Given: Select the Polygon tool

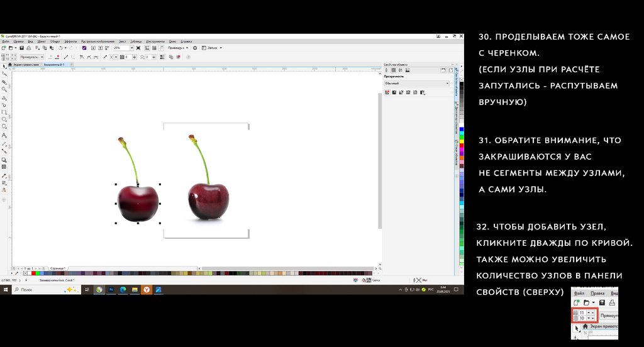Looking at the screenshot, I should (x=4, y=126).
